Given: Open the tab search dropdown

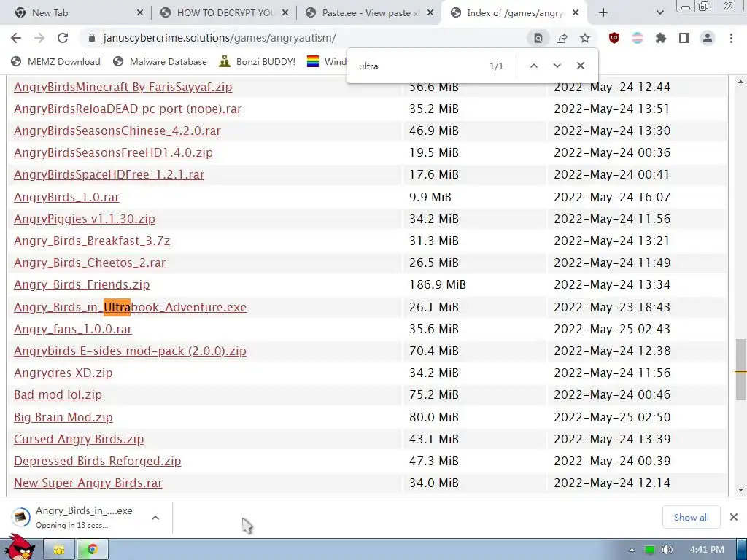Looking at the screenshot, I should pos(659,13).
